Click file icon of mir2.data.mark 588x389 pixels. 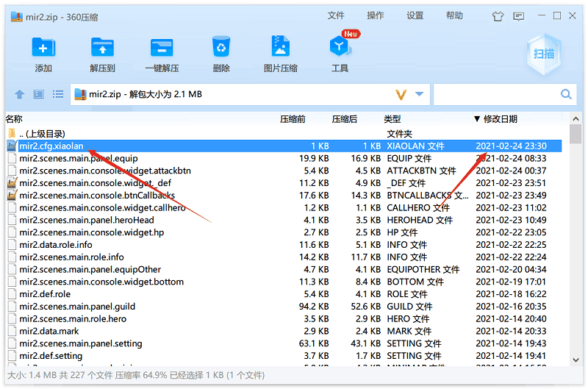pyautogui.click(x=12, y=331)
